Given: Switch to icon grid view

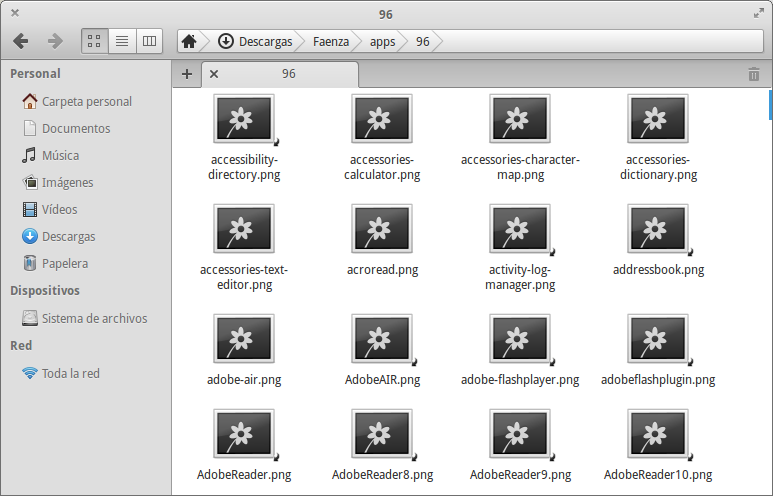Looking at the screenshot, I should click(94, 41).
